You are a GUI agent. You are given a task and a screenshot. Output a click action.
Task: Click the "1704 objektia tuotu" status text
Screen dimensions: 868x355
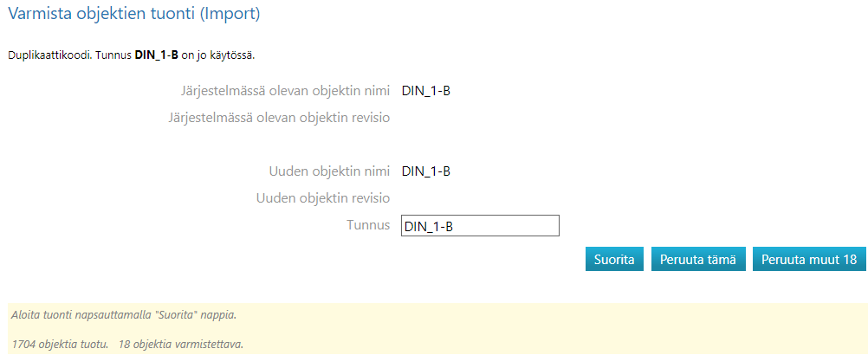click(x=60, y=344)
